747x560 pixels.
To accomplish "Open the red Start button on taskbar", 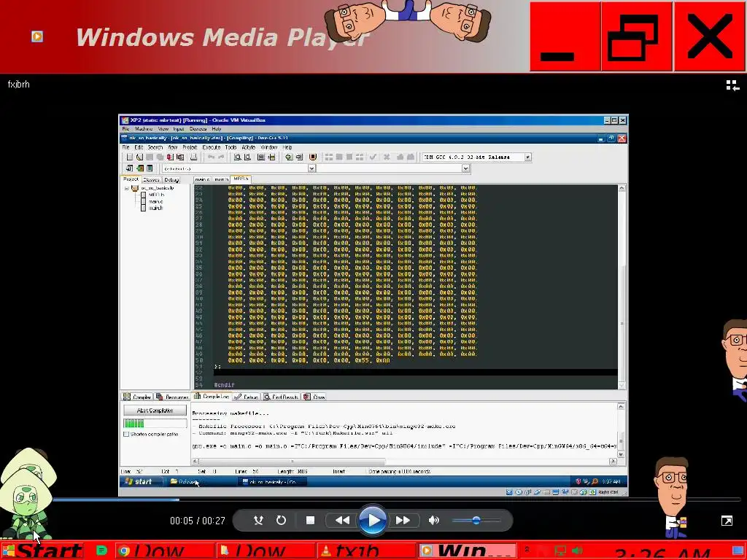I will point(42,551).
